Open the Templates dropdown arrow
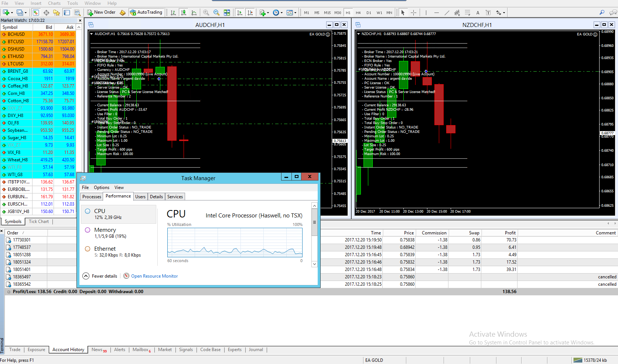618x364 pixels. click(x=295, y=13)
